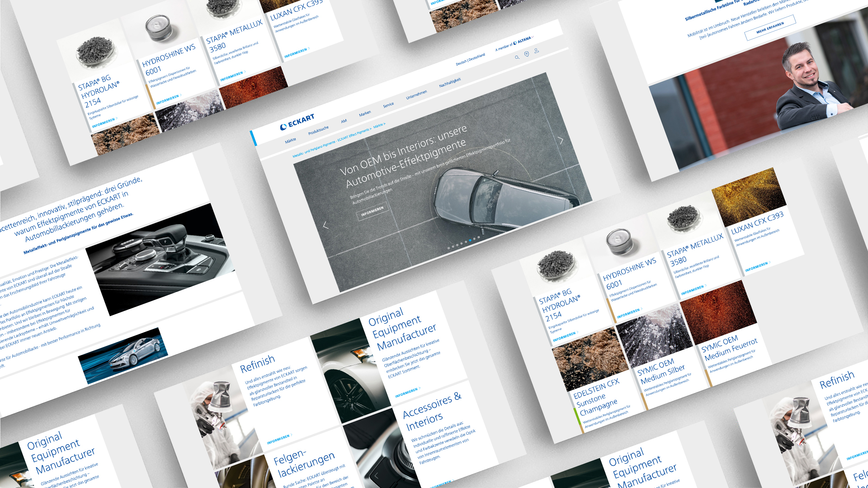Screen dimensions: 868x488
Task: Open the Märkte navigation item
Action: pyautogui.click(x=291, y=141)
